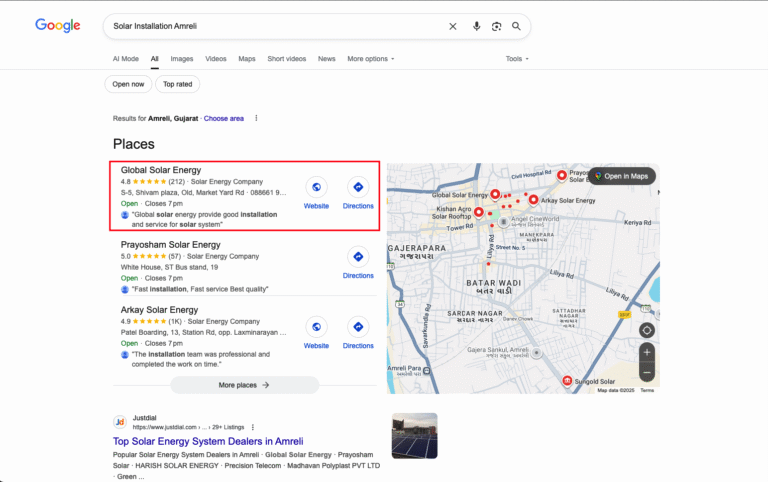Get directions to Global Solar Energy

pos(358,187)
